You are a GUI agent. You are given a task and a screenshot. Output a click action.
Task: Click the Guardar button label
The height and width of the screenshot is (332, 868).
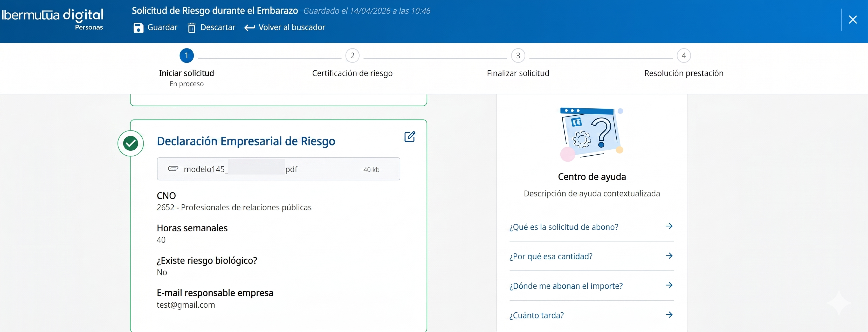coord(162,27)
